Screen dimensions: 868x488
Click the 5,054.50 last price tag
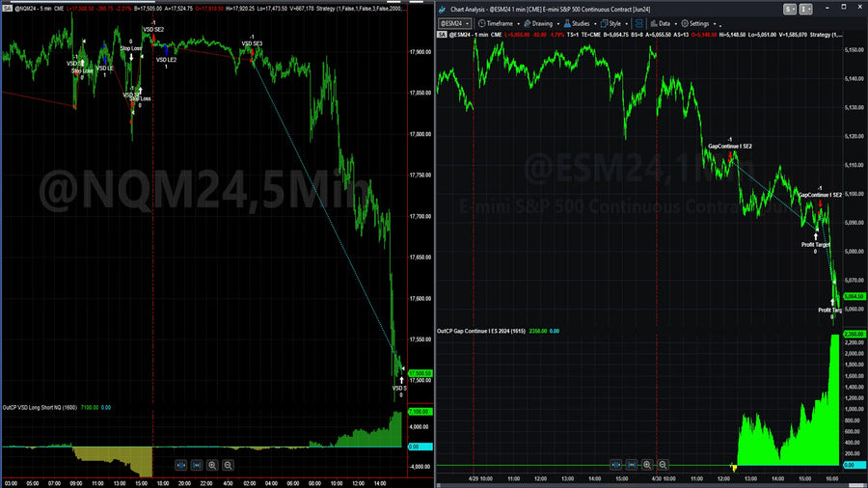click(854, 297)
